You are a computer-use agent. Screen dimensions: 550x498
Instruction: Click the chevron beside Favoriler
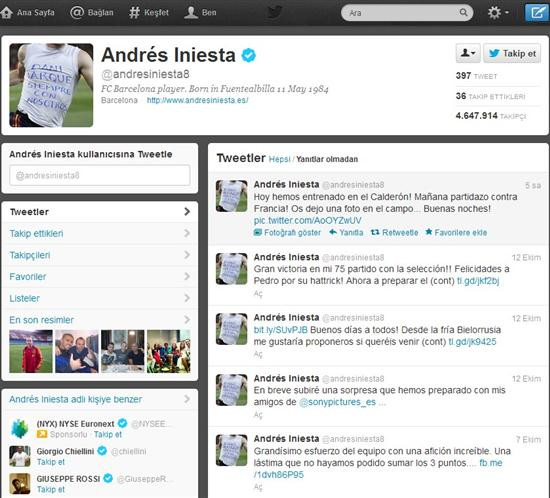[187, 277]
